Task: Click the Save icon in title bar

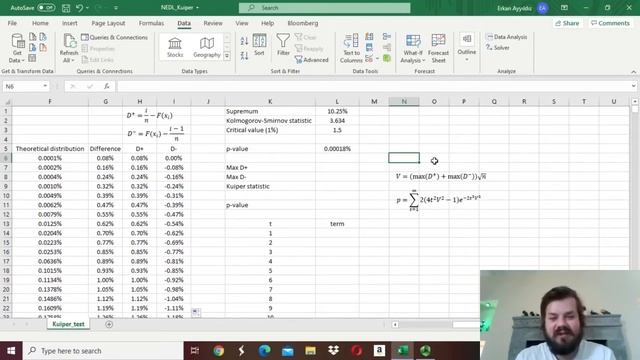Action: point(66,8)
